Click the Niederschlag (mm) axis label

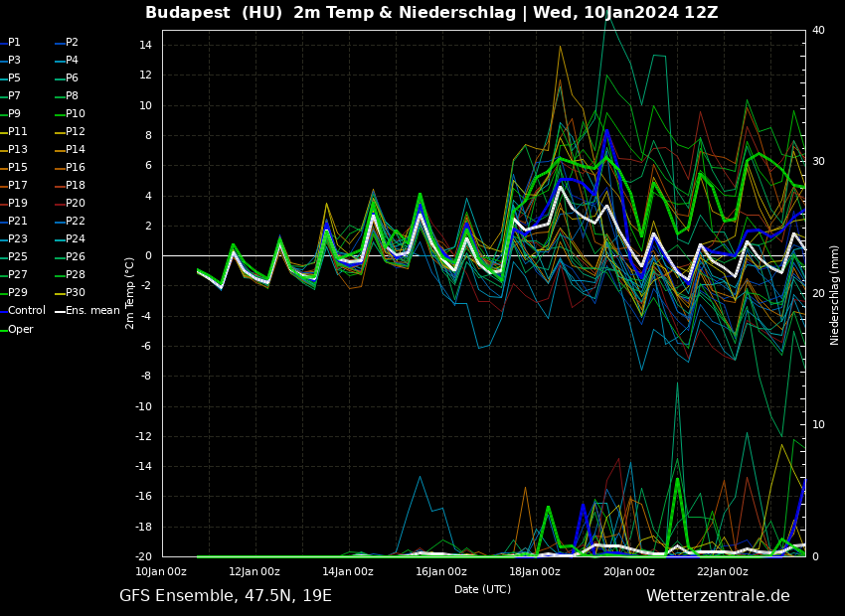pyautogui.click(x=835, y=295)
